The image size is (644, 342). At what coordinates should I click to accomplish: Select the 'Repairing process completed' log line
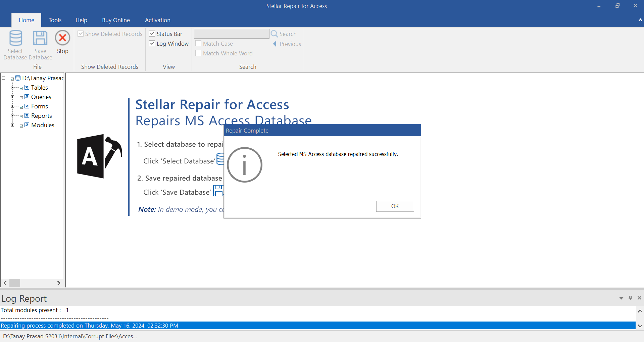[x=318, y=326]
